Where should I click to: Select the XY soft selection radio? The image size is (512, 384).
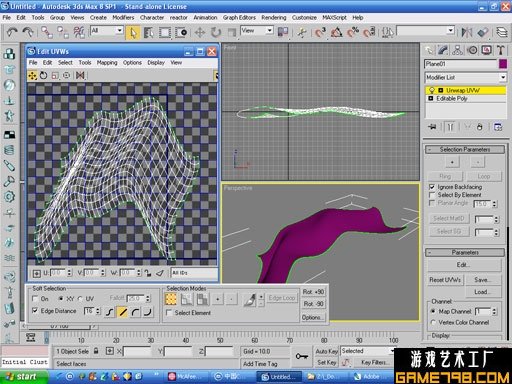(x=61, y=298)
